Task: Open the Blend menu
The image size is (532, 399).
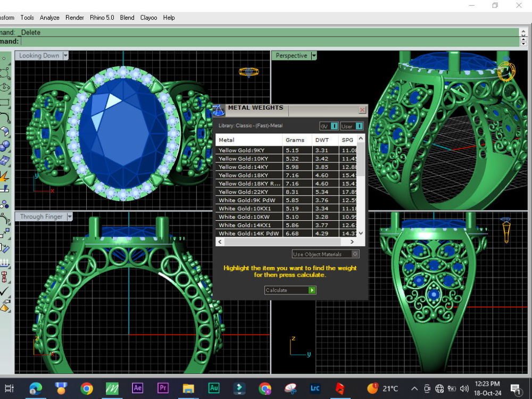Action: pos(127,18)
